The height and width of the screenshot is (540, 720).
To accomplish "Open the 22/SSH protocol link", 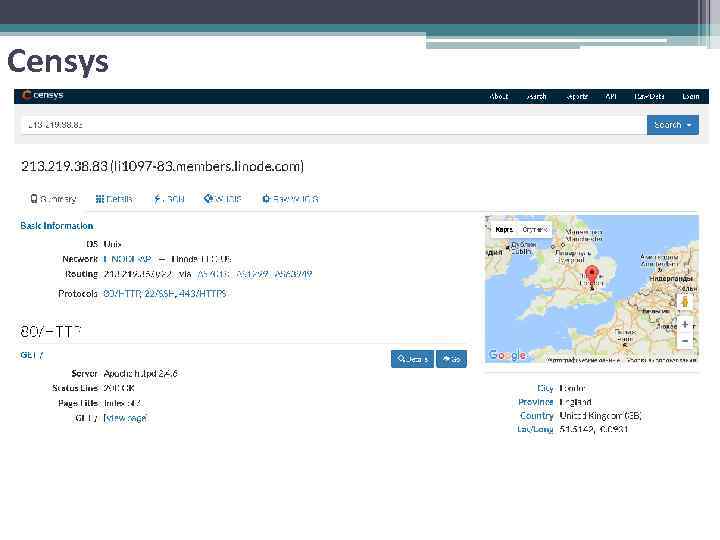I will tap(160, 293).
